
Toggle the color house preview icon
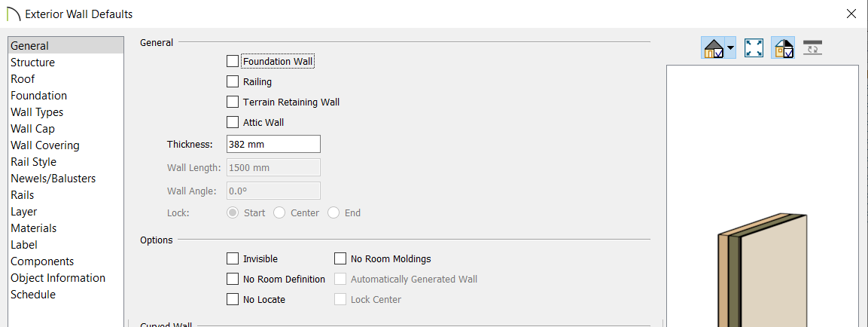[x=783, y=48]
